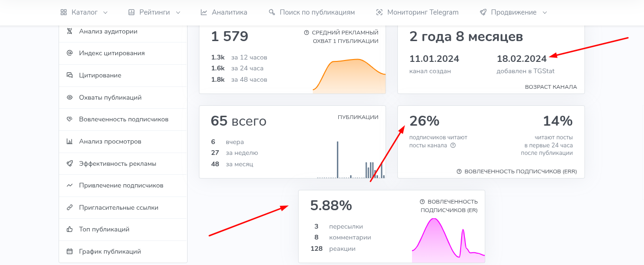Click the '65 всего' publications count
Image resolution: width=644 pixels, height=265 pixels.
pos(239,121)
